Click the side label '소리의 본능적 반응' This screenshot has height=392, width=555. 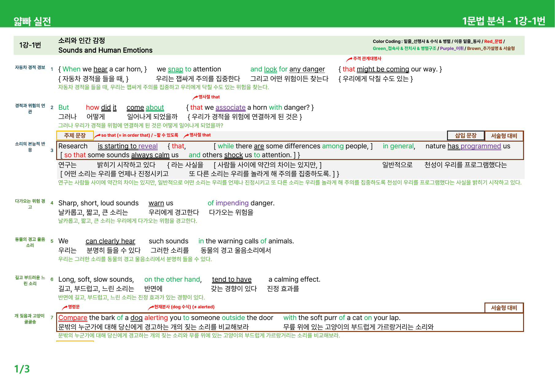pos(30,147)
